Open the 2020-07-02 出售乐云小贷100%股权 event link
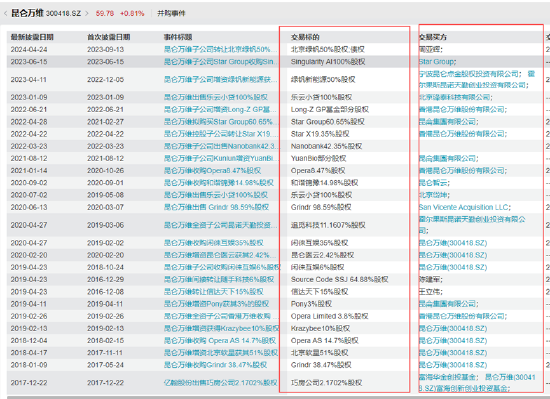The image size is (550, 399). pyautogui.click(x=216, y=195)
